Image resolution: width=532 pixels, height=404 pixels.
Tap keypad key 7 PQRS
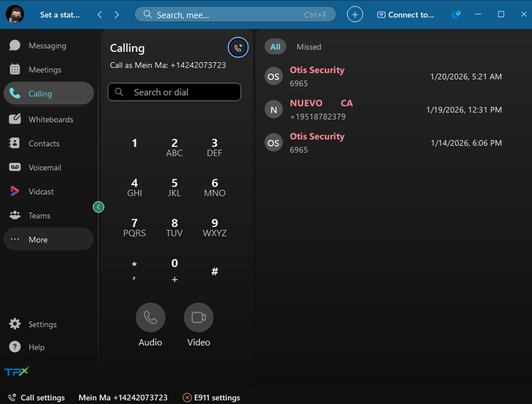pos(134,227)
